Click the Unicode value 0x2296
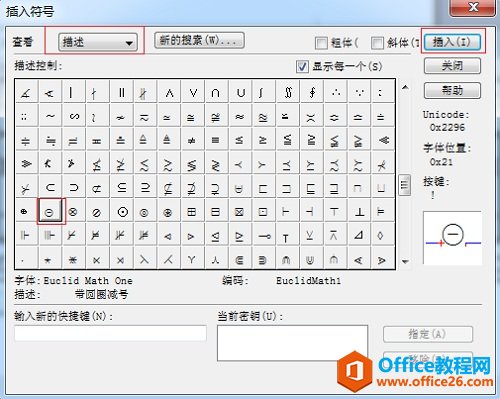The image size is (500, 399). 447,127
